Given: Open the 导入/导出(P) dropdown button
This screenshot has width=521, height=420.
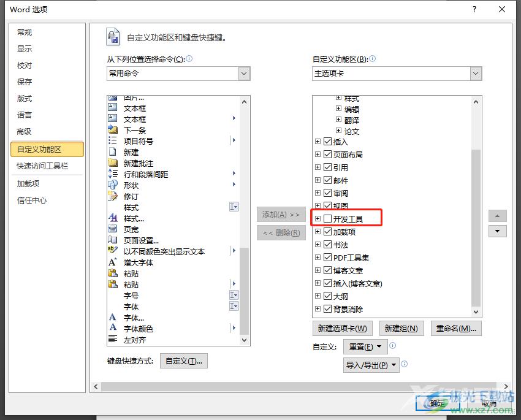Looking at the screenshot, I should [371, 365].
